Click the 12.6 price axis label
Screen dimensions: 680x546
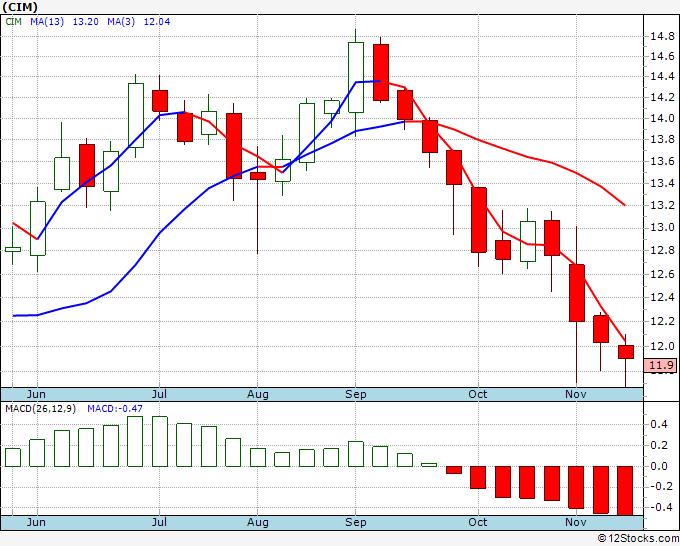click(x=662, y=274)
